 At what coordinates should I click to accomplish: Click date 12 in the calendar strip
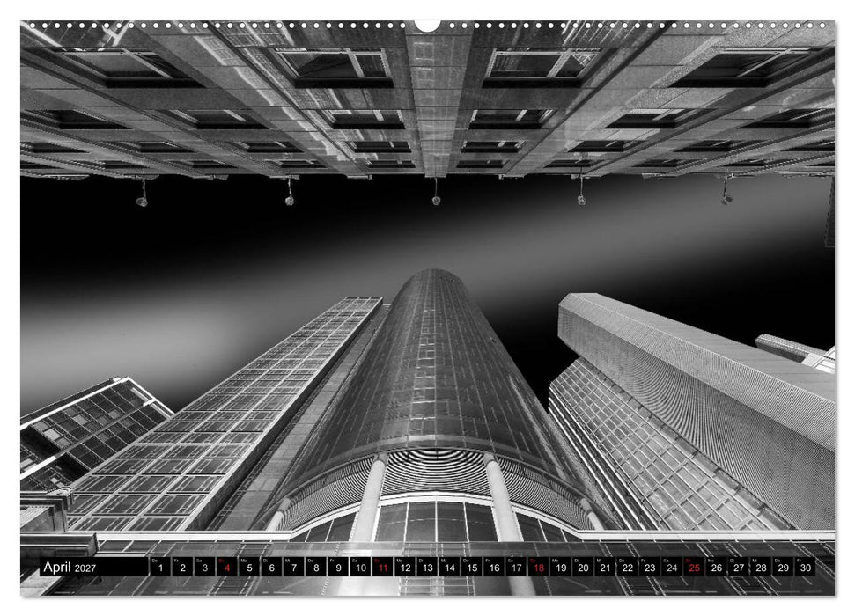pyautogui.click(x=405, y=567)
